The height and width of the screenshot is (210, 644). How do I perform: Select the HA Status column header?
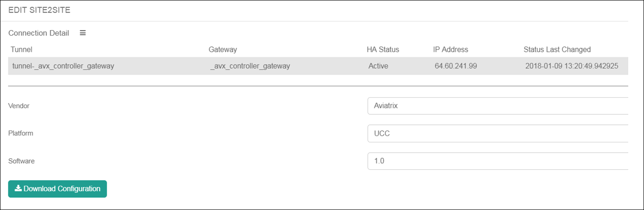coord(383,49)
